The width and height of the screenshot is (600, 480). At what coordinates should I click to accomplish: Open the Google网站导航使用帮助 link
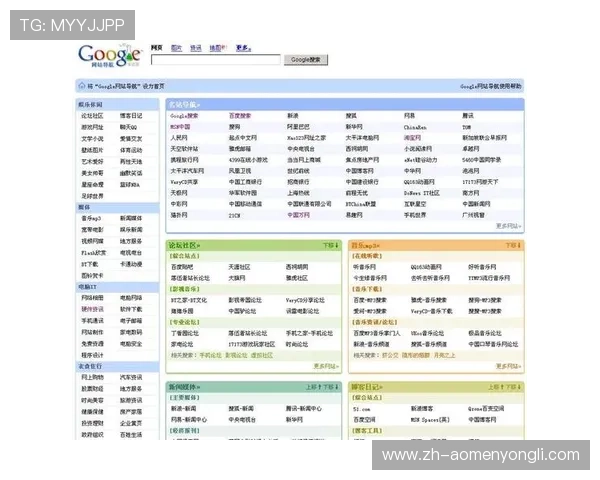[490, 86]
